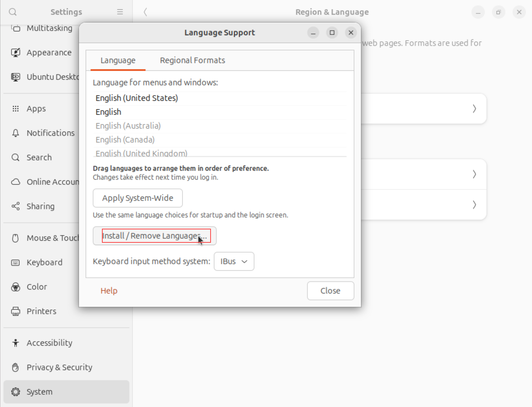This screenshot has width=532, height=407.
Task: Open Printers settings label
Action: point(41,311)
